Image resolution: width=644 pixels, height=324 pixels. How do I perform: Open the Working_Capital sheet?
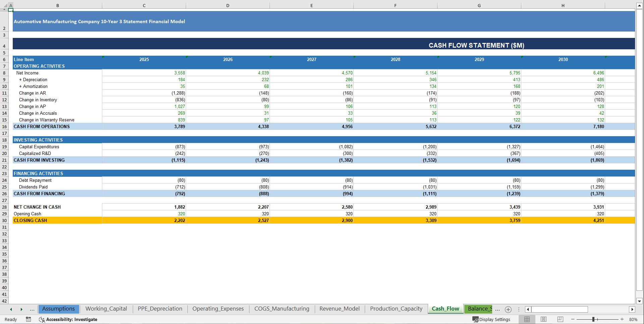(106, 309)
